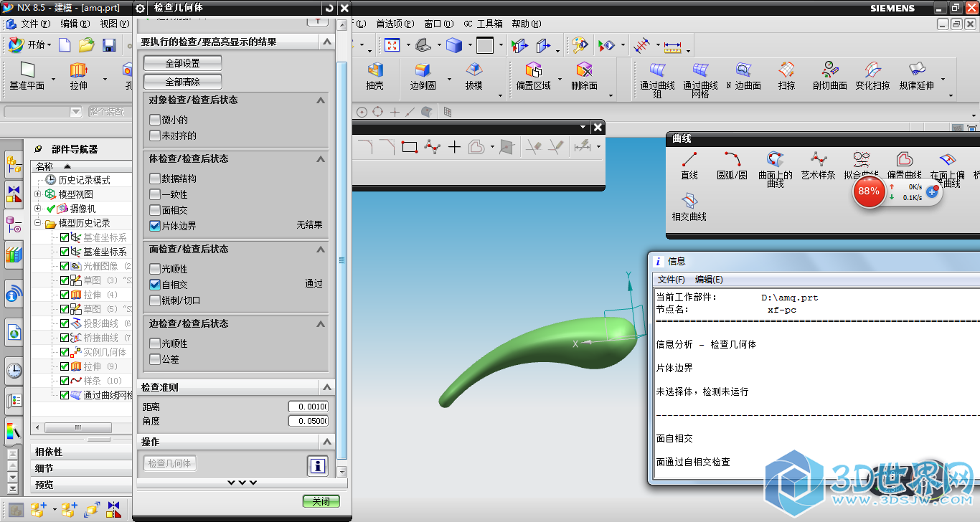Open the 窗口(O) menu
The height and width of the screenshot is (522, 980).
pos(438,24)
